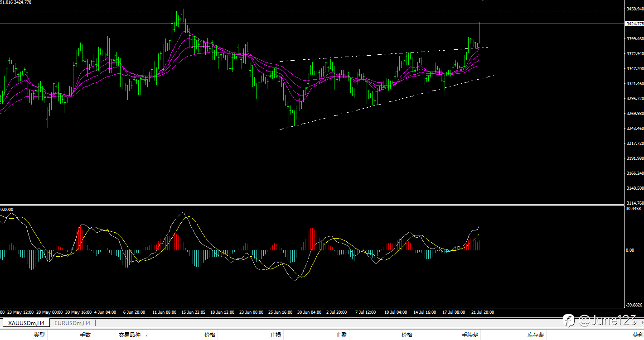Click the 价格 header right of 止盈
Screen dimensions: 644x340
tap(407, 335)
